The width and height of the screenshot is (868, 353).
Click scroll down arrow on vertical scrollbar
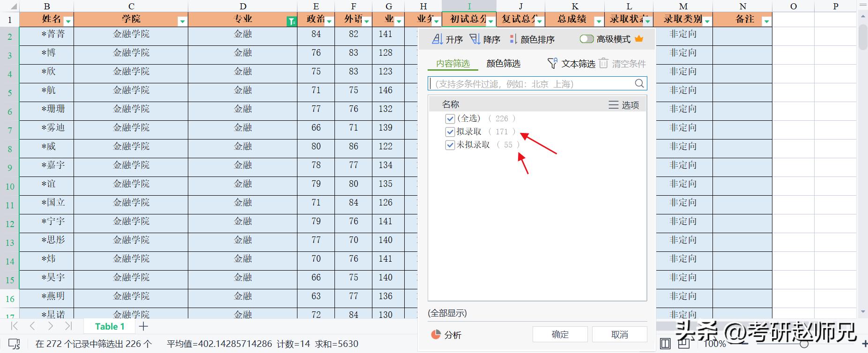(x=863, y=312)
